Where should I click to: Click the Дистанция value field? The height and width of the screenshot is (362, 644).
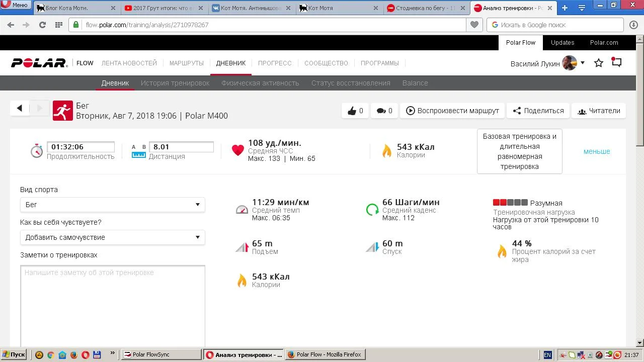point(181,147)
